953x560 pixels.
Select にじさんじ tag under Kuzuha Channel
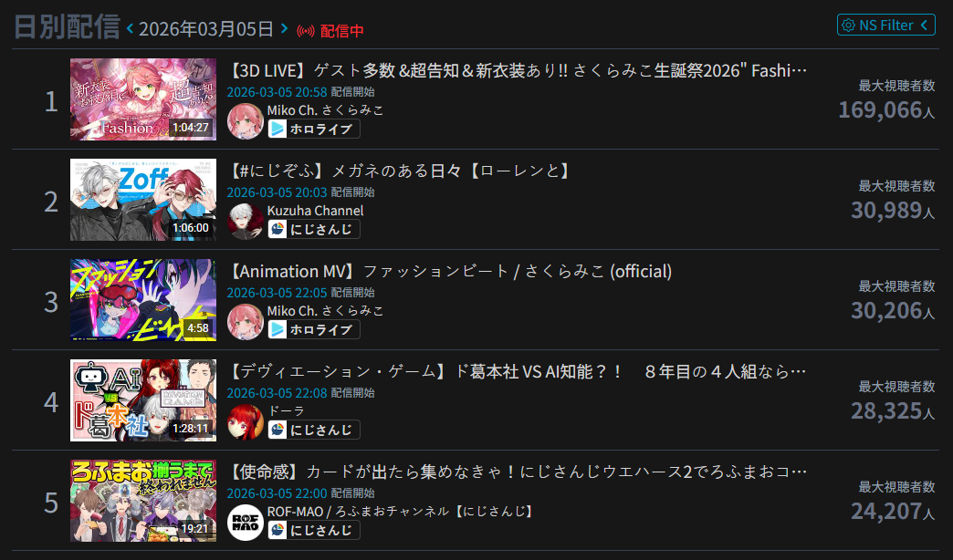[x=314, y=229]
